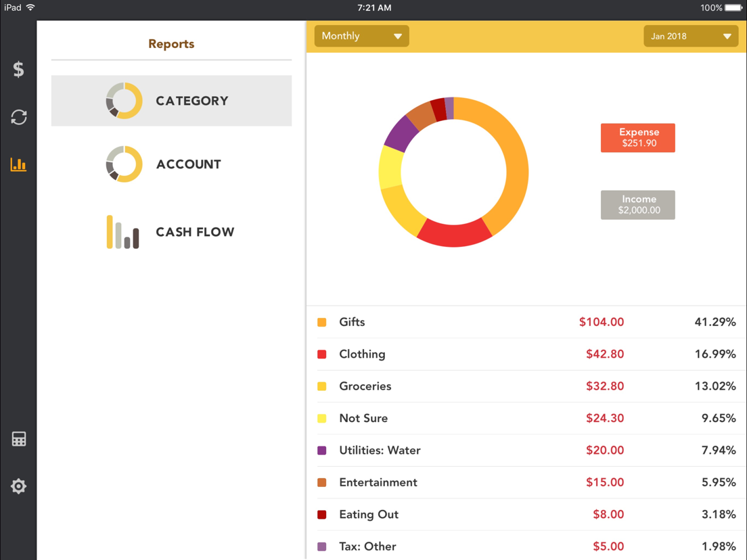Open the calculator icon in sidebar
This screenshot has height=560, width=747.
[x=18, y=439]
